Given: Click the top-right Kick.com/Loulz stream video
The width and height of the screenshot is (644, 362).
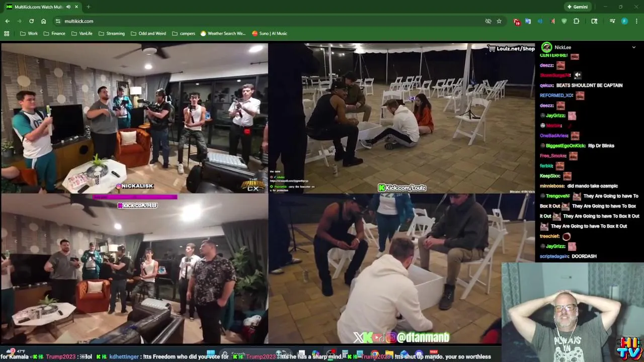Looking at the screenshot, I should click(x=401, y=118).
